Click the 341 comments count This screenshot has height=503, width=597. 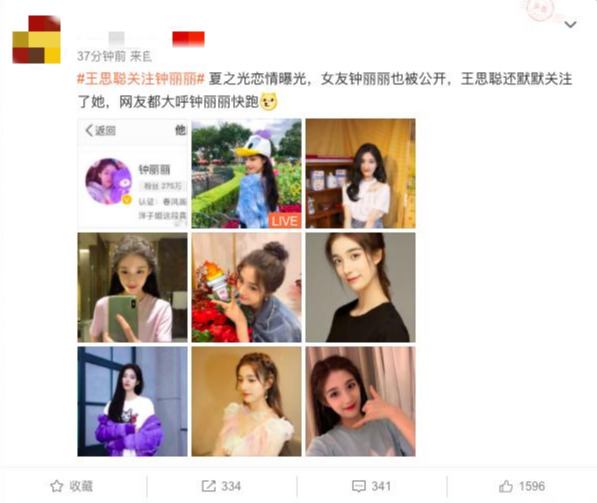[x=381, y=486]
